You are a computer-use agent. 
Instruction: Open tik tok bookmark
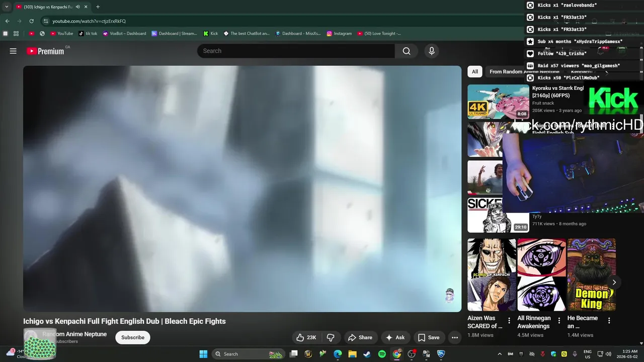tap(88, 34)
